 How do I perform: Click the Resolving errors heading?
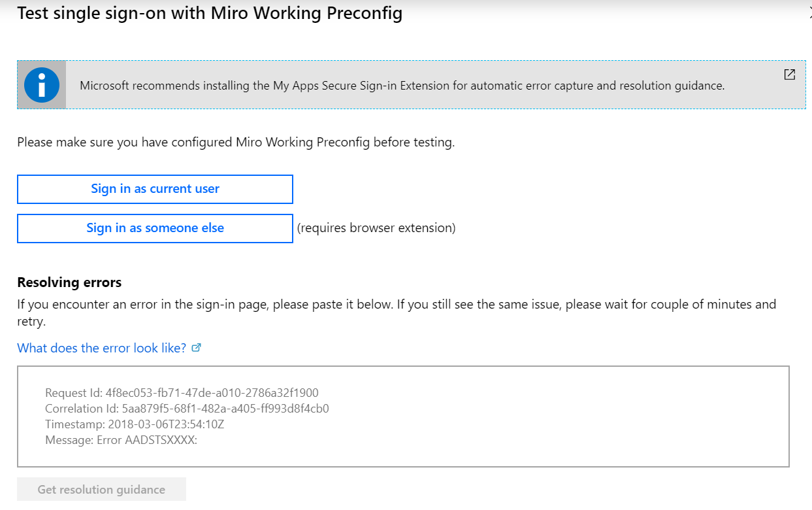(69, 282)
